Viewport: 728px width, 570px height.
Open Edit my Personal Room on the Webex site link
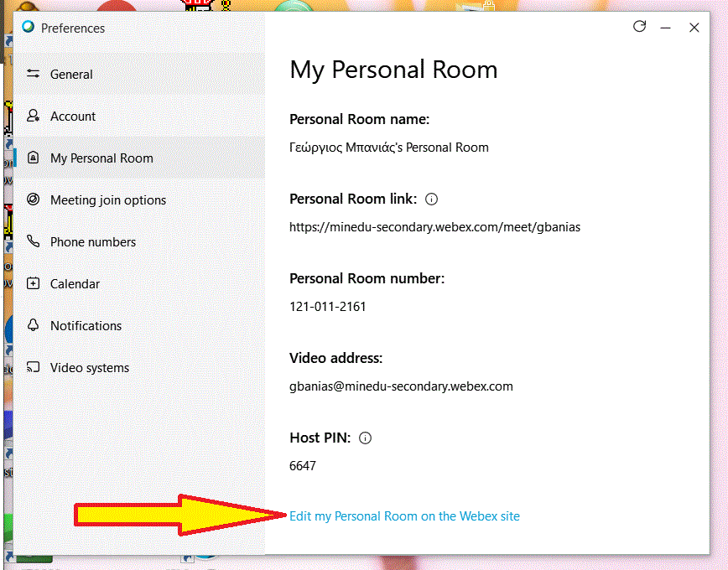click(x=404, y=516)
